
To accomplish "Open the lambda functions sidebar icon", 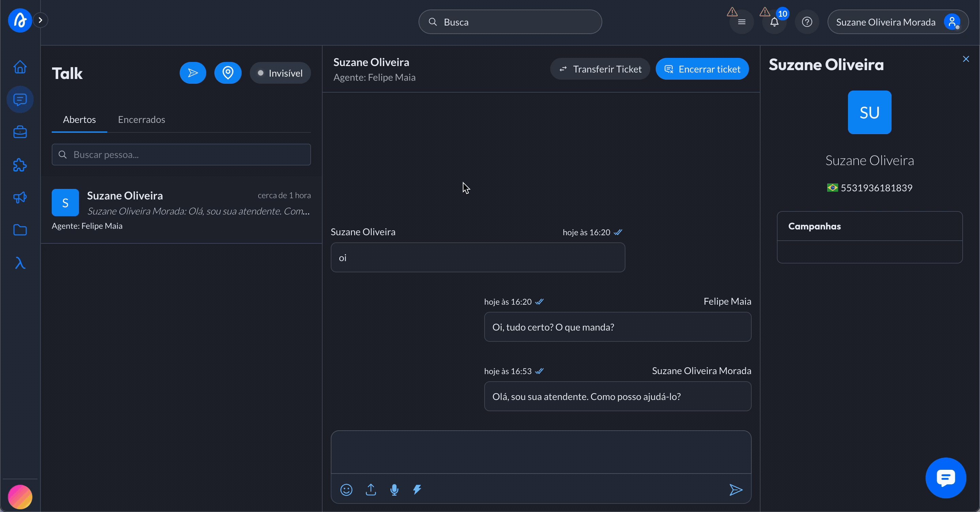I will [20, 263].
